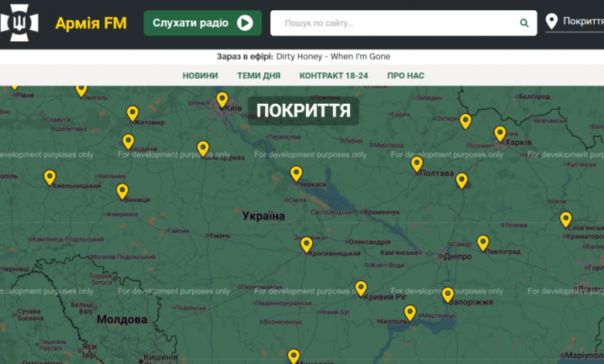Viewport: 604px width, 364px height.
Task: Open the ПРО НАС page
Action: (406, 76)
